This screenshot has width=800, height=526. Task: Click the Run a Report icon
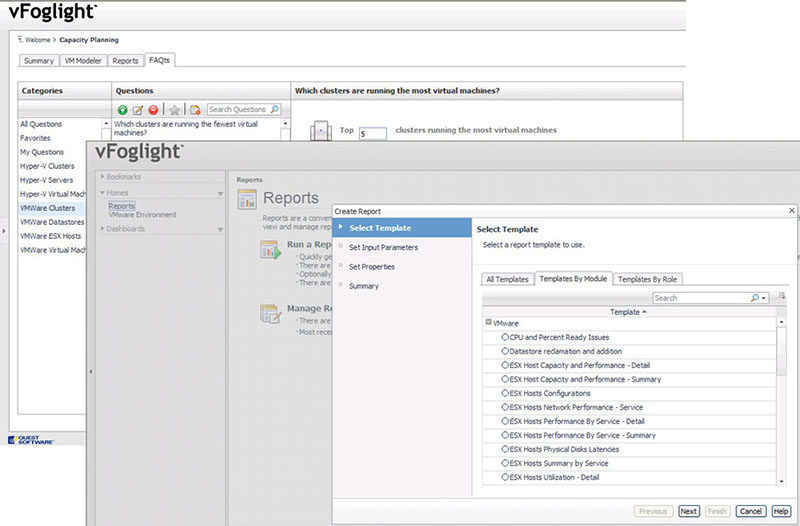[270, 250]
